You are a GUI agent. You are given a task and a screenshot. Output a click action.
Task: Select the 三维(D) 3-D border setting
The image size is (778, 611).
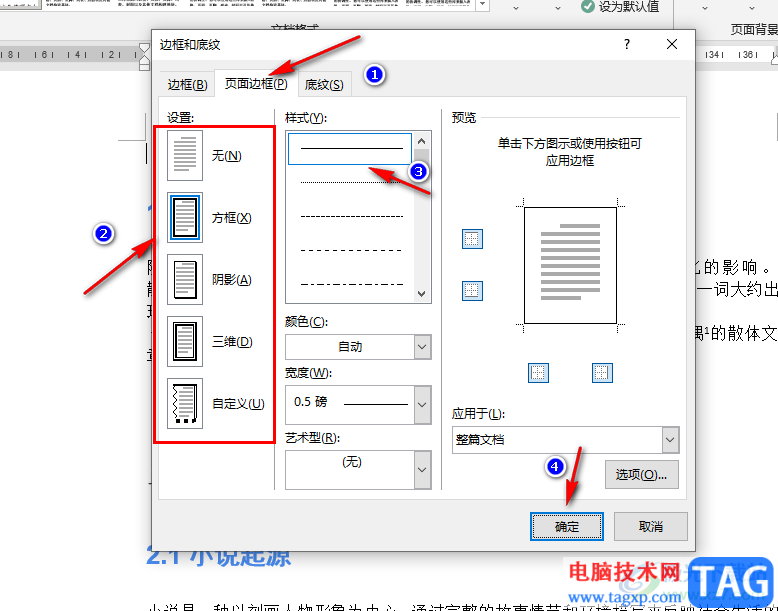click(x=185, y=341)
